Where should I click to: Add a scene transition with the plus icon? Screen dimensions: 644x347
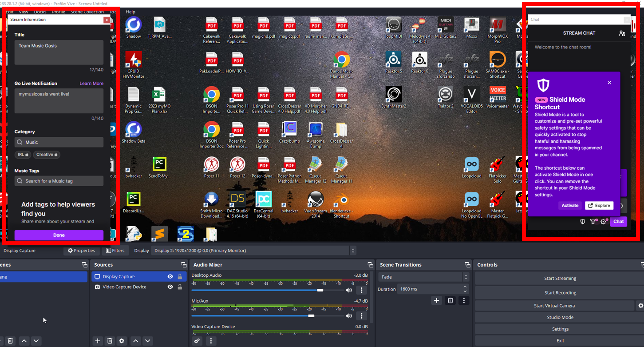click(x=436, y=300)
